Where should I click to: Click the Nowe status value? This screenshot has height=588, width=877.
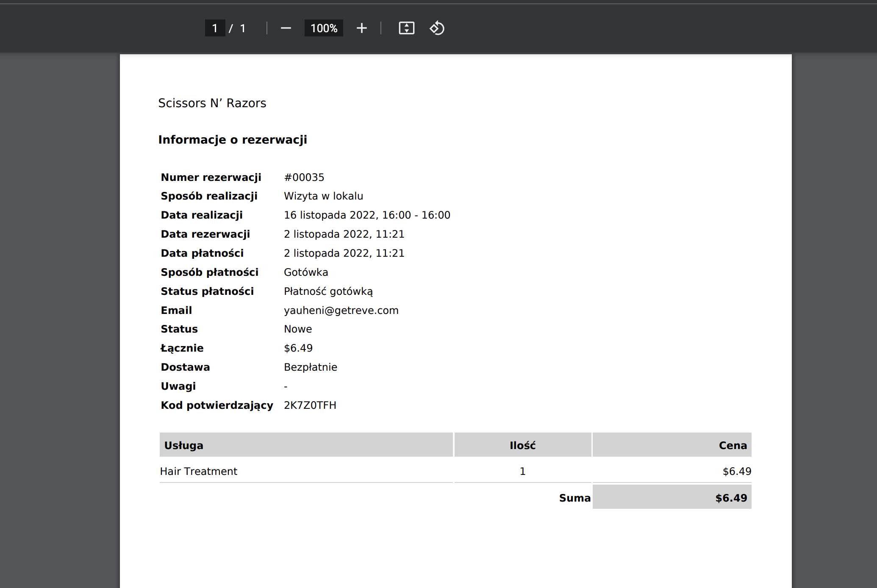click(297, 329)
